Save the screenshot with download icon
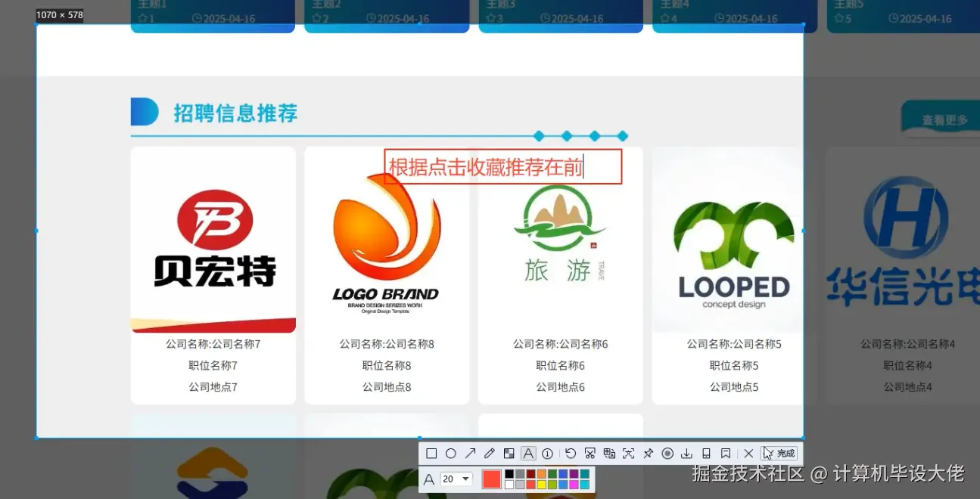Image resolution: width=980 pixels, height=499 pixels. [686, 453]
